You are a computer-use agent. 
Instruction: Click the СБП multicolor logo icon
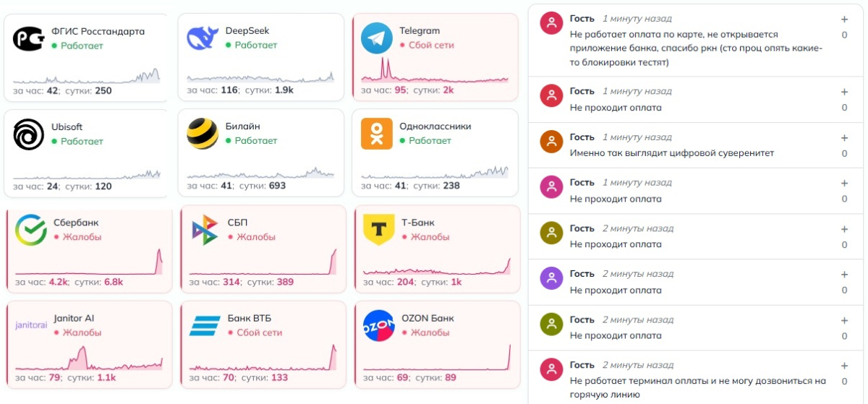pos(205,230)
